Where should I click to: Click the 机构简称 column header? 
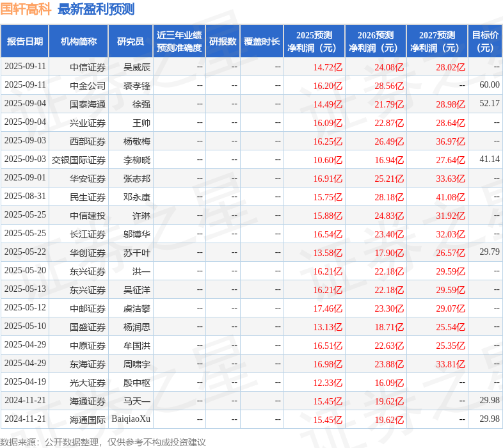pos(79,42)
